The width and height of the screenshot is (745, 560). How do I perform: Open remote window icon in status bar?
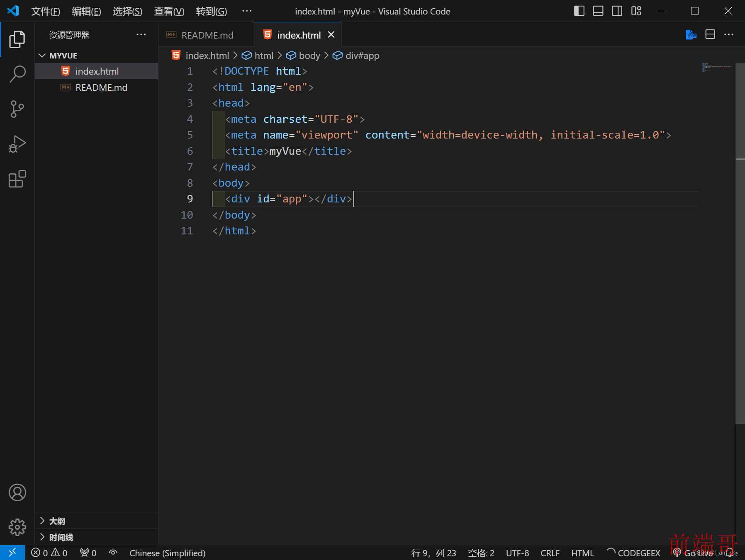click(x=12, y=553)
